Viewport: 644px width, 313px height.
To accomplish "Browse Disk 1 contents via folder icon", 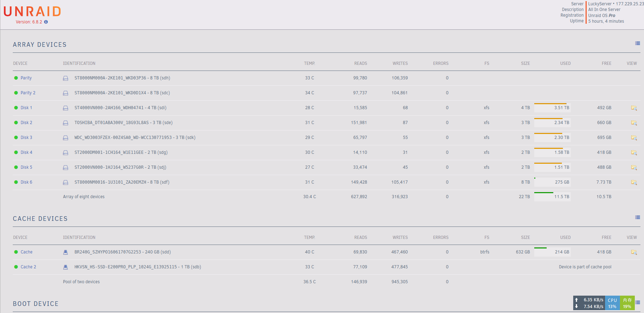I will (x=634, y=108).
